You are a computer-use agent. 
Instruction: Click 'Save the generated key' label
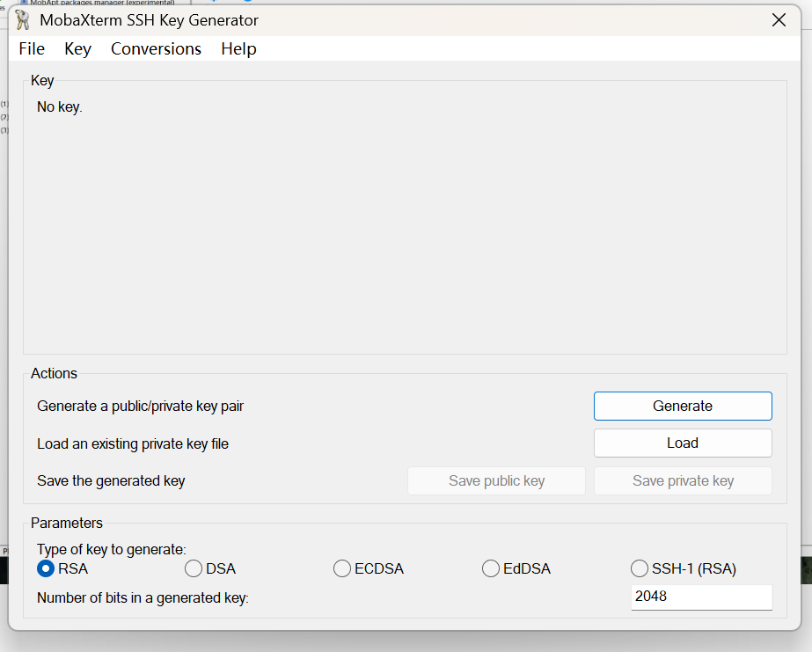click(111, 481)
